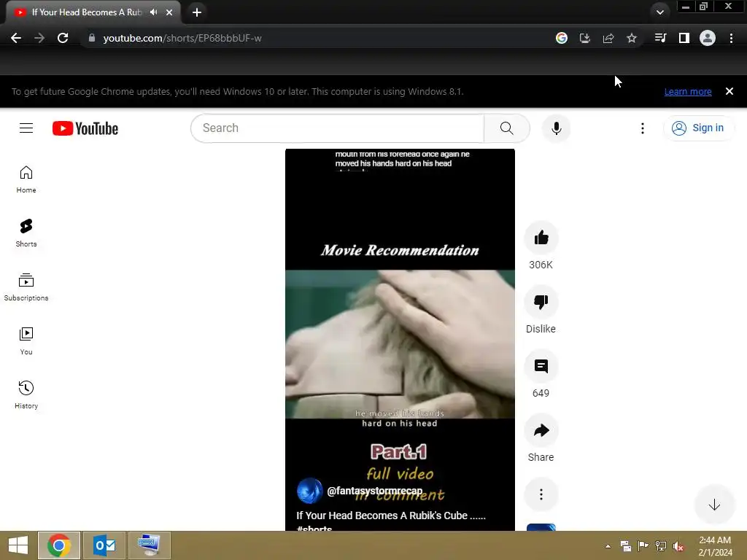Click the 306K likes count

tap(541, 265)
